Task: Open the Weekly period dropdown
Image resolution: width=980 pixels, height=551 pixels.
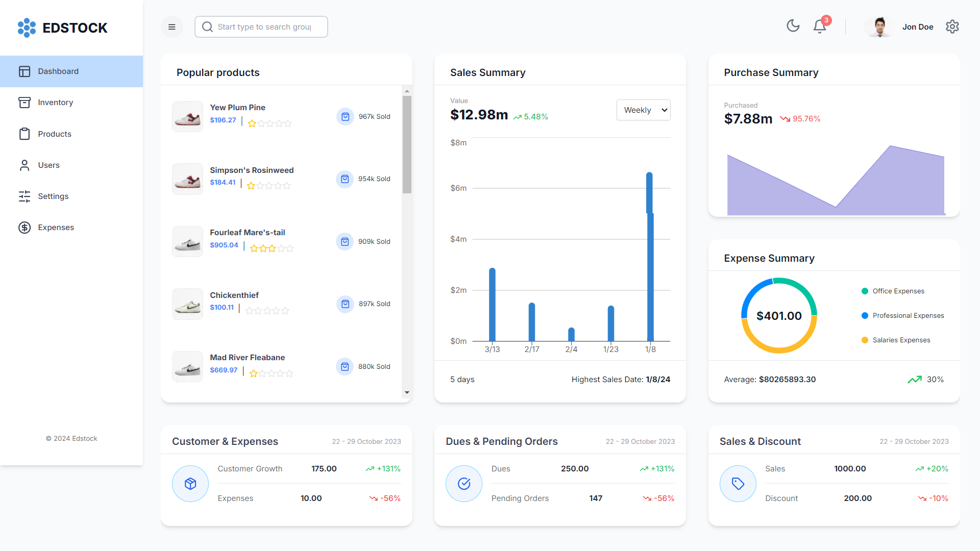Action: coord(643,110)
